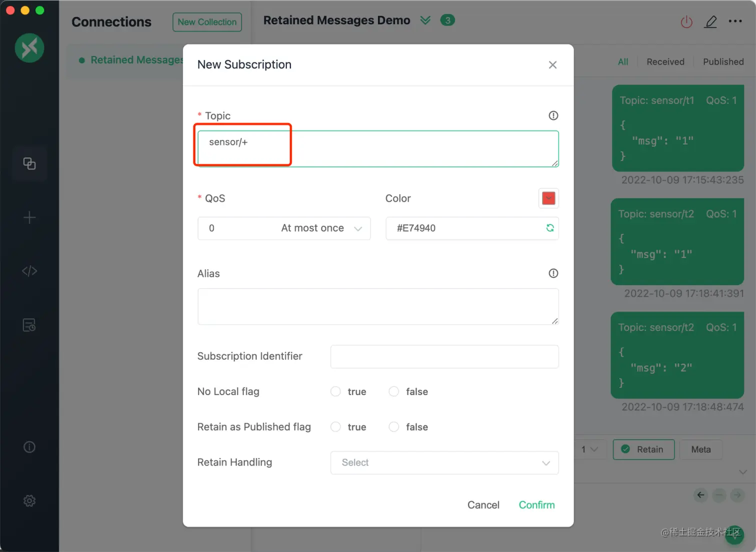Refresh the random color icon in Color field
This screenshot has width=756, height=552.
550,228
